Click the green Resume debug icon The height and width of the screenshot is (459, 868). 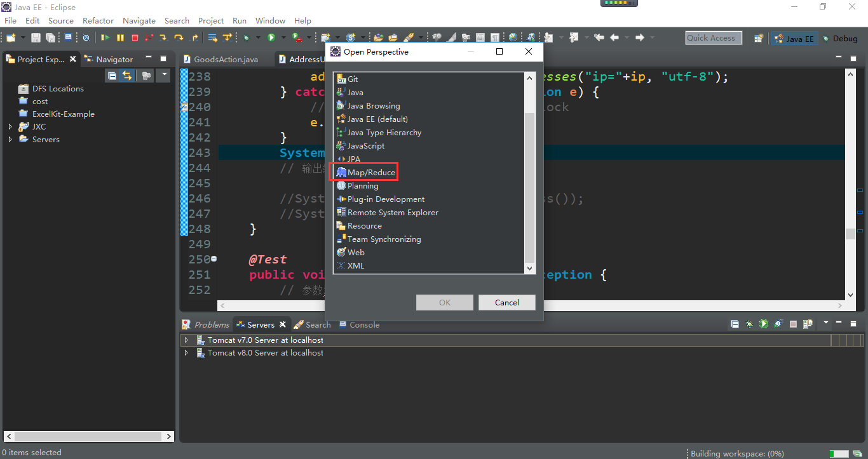pyautogui.click(x=105, y=38)
